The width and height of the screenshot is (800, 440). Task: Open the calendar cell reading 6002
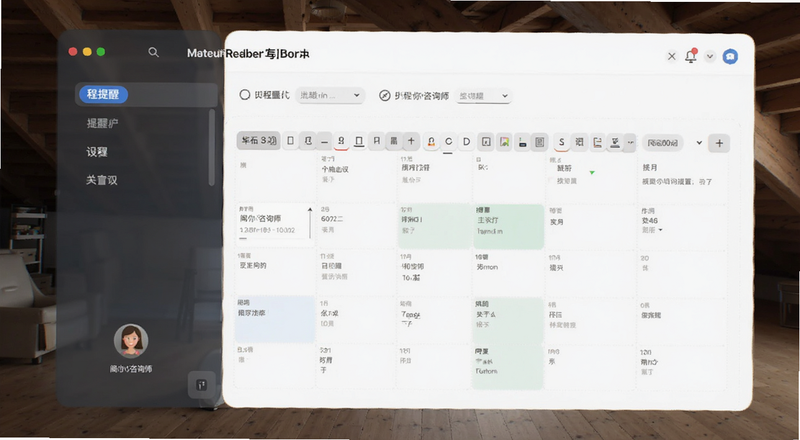[356, 226]
